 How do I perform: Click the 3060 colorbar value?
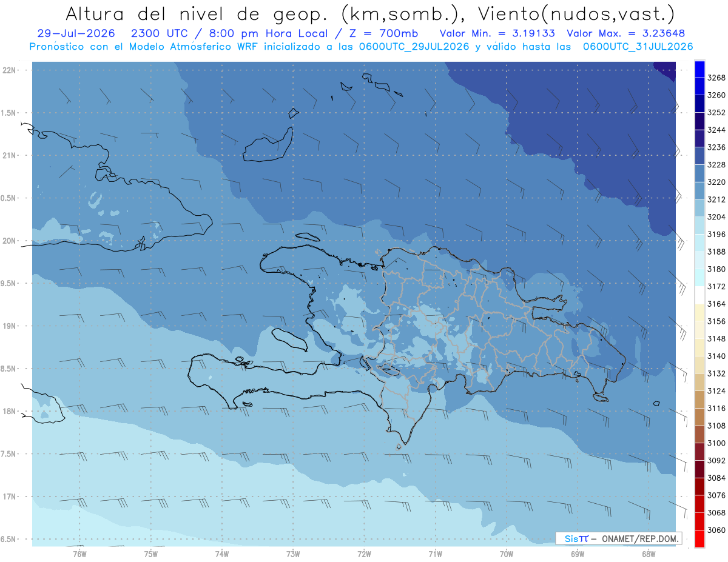click(x=716, y=530)
